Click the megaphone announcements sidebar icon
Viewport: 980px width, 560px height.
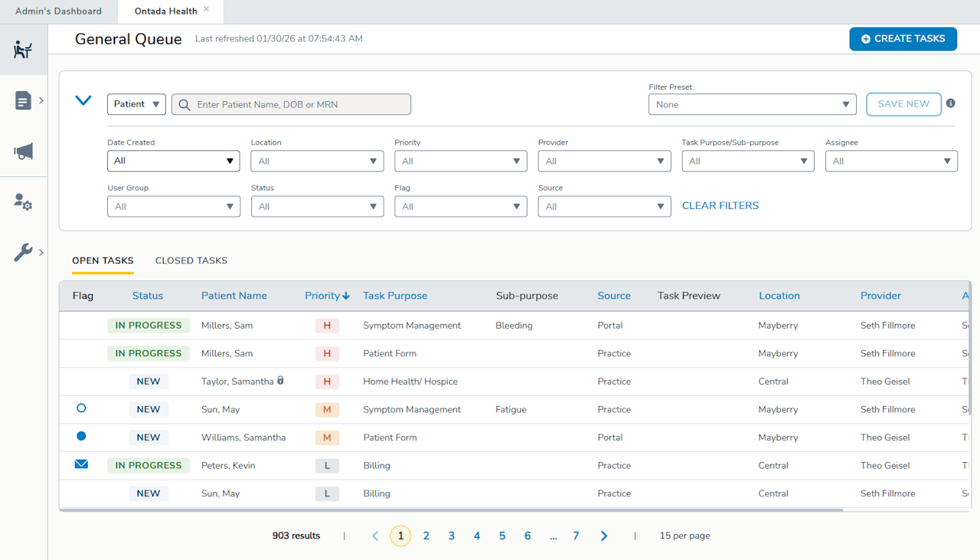pos(23,152)
